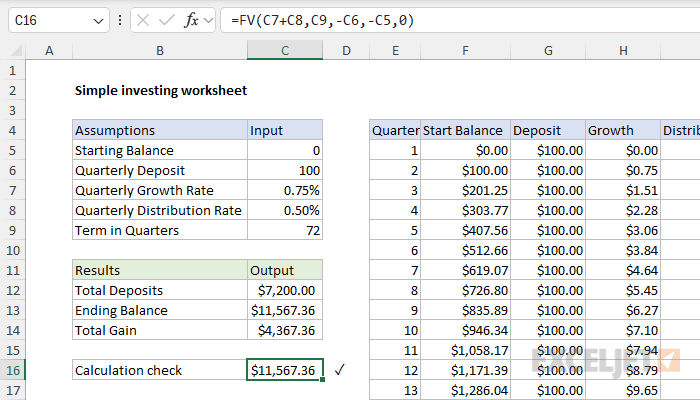This screenshot has width=700, height=400.
Task: Click the Starting Balance value 0
Action: [285, 150]
